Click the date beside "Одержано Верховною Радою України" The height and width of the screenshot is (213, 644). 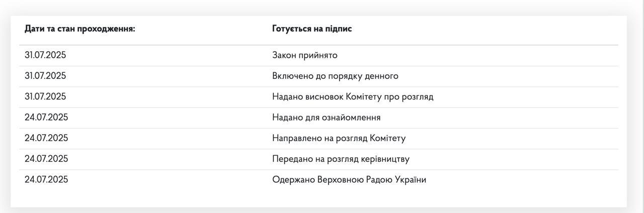46,179
